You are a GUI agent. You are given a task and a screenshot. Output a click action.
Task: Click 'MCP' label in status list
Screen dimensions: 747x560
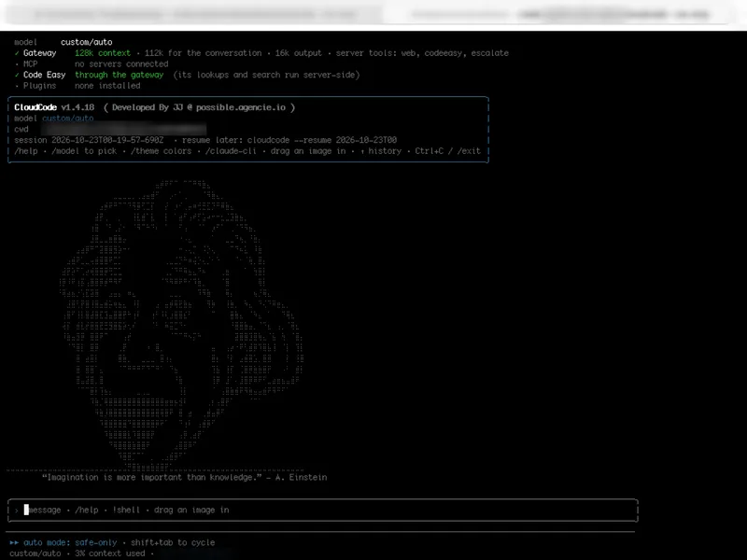(31, 63)
